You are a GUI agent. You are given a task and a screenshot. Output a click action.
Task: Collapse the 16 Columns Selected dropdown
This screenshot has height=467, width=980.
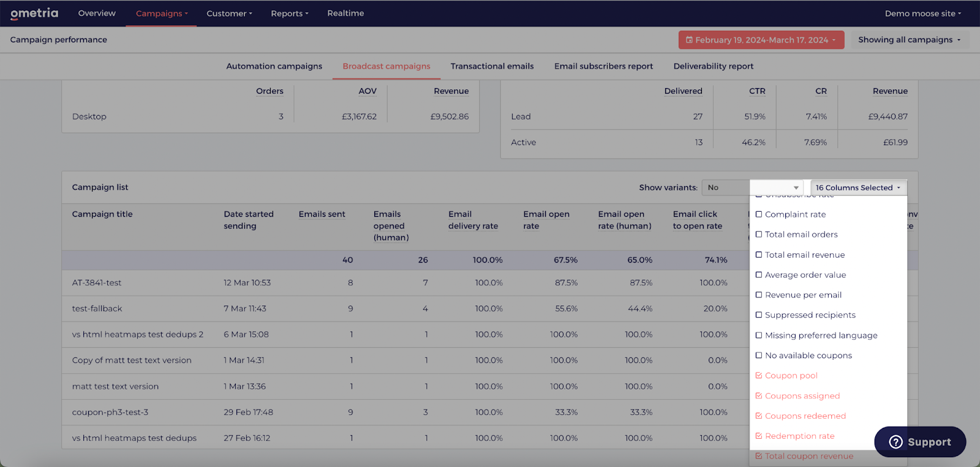coord(858,188)
